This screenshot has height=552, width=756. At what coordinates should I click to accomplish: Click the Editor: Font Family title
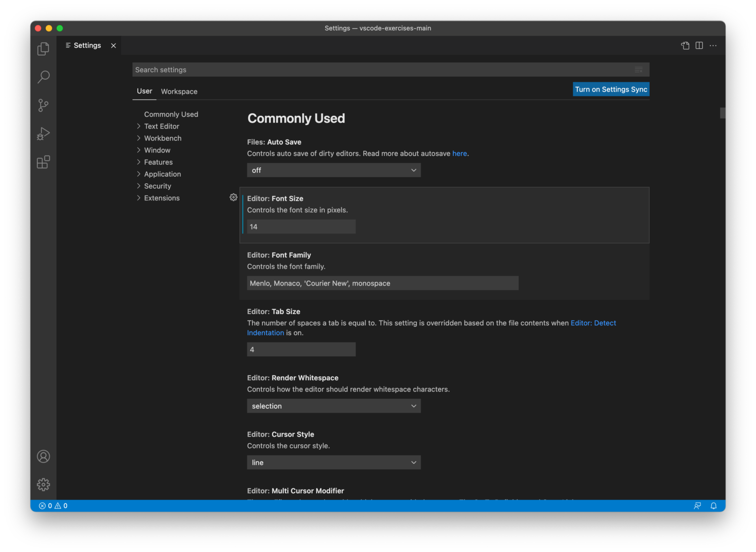coord(279,255)
